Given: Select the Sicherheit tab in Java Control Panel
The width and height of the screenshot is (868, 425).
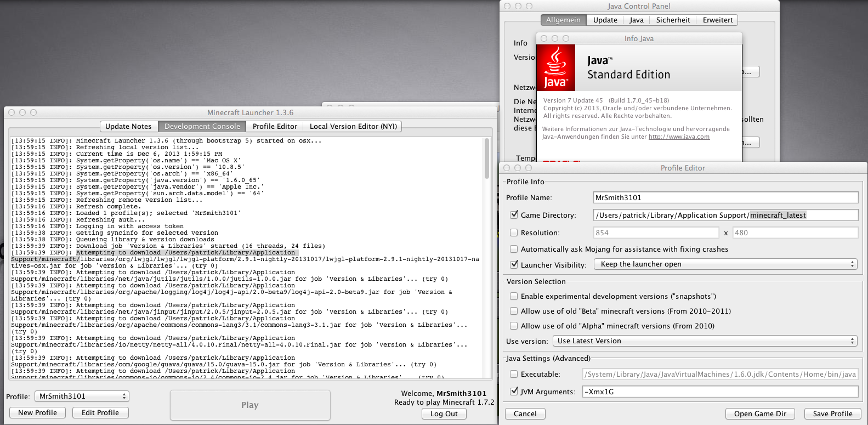Looking at the screenshot, I should click(x=673, y=20).
